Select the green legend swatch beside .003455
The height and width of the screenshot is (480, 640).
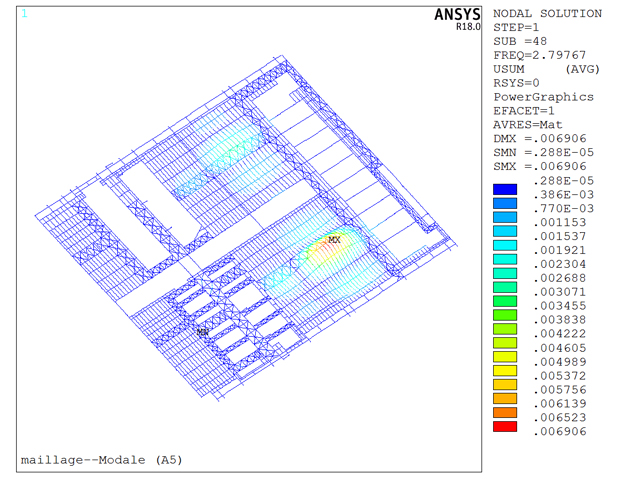[x=506, y=300]
